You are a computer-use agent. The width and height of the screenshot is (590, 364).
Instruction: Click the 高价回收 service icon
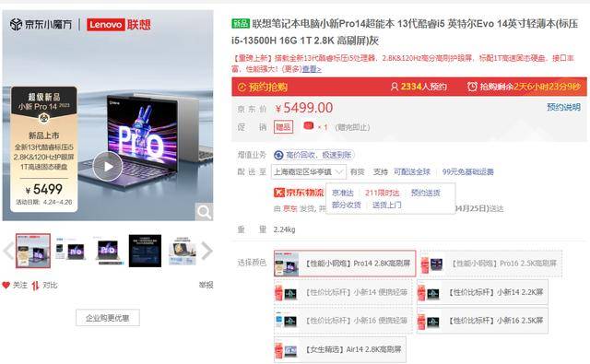278,155
